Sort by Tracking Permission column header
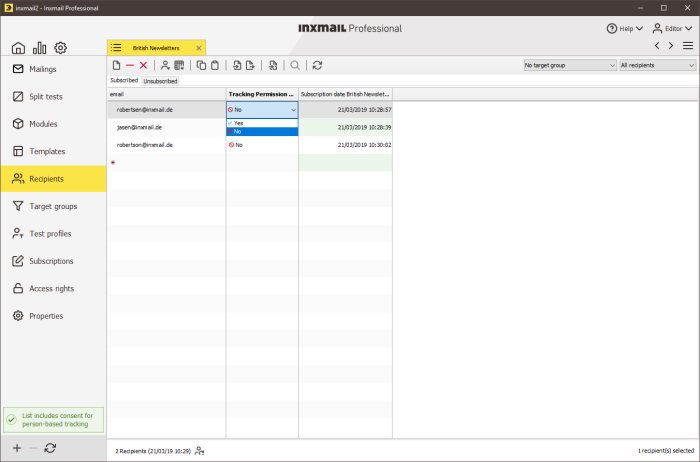Viewport: 700px width, 462px height. point(262,94)
